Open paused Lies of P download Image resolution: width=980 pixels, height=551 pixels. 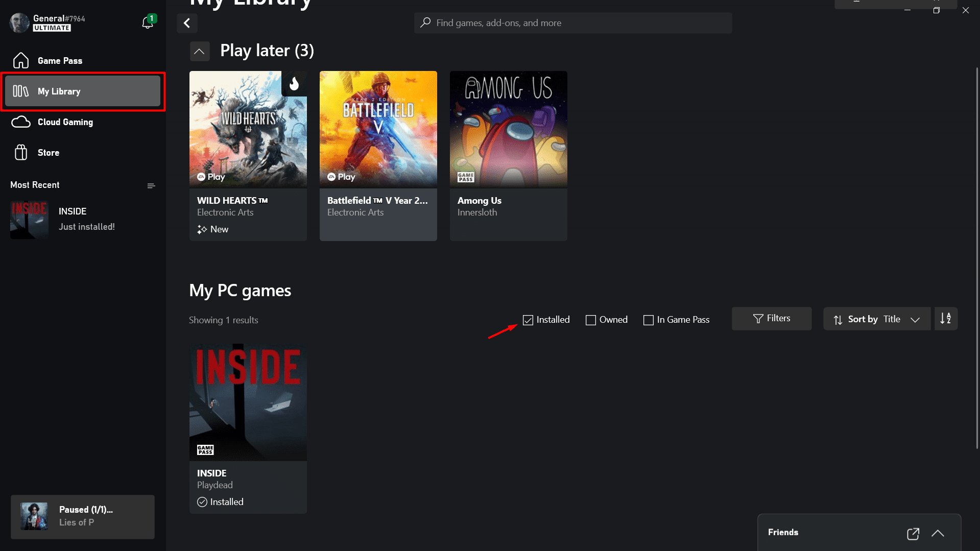point(83,517)
